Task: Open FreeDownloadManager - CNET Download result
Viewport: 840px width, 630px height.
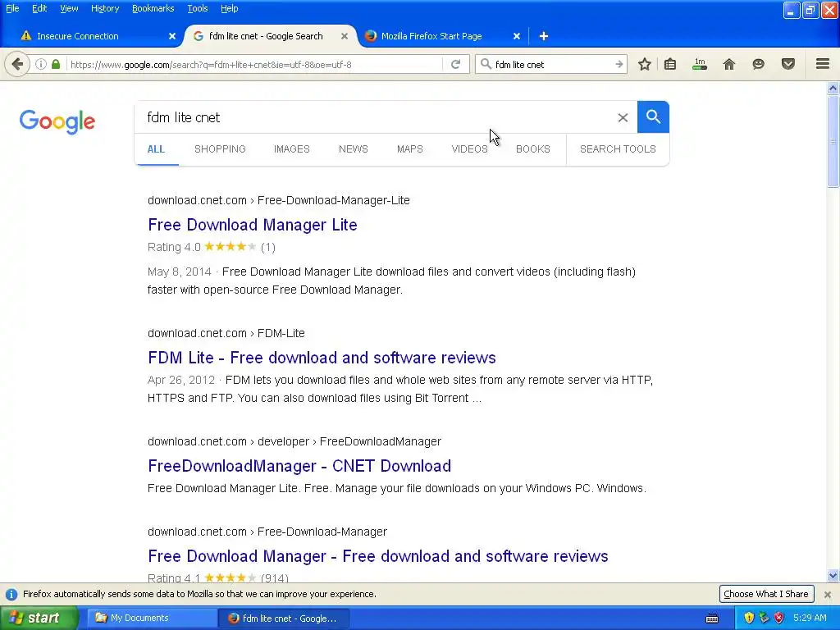Action: (x=299, y=466)
